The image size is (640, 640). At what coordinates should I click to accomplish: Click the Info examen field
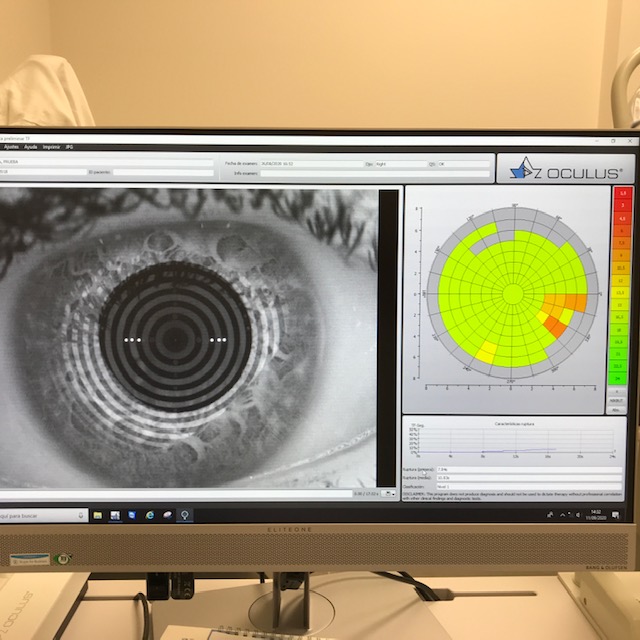coord(375,173)
